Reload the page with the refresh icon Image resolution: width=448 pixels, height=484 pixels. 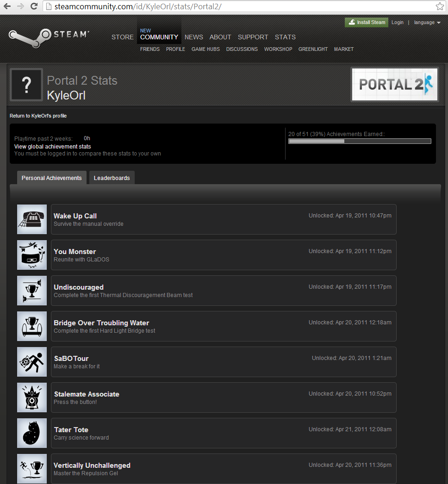pyautogui.click(x=34, y=6)
